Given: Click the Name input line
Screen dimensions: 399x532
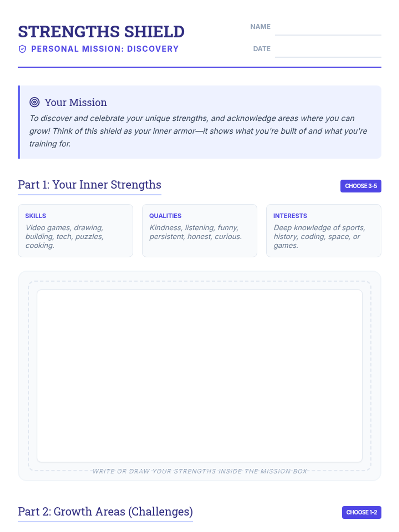Looking at the screenshot, I should pos(328,29).
